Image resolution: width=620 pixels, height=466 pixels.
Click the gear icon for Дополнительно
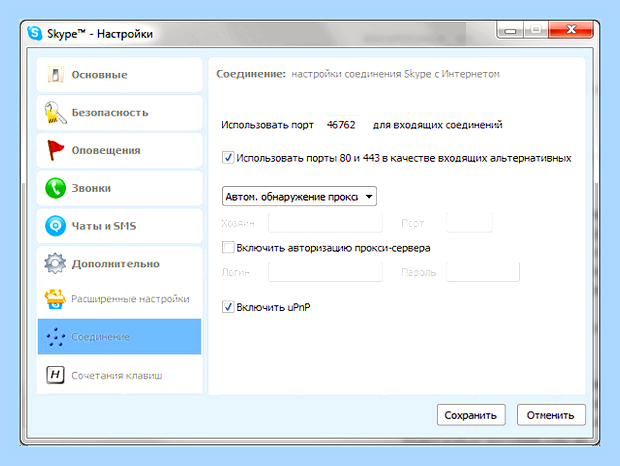[x=55, y=263]
